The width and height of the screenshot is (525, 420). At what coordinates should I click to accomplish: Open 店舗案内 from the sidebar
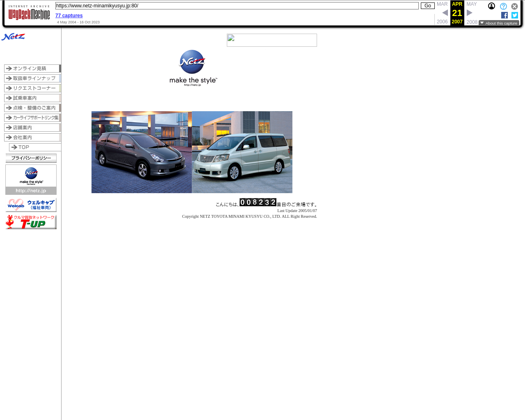[x=32, y=128]
